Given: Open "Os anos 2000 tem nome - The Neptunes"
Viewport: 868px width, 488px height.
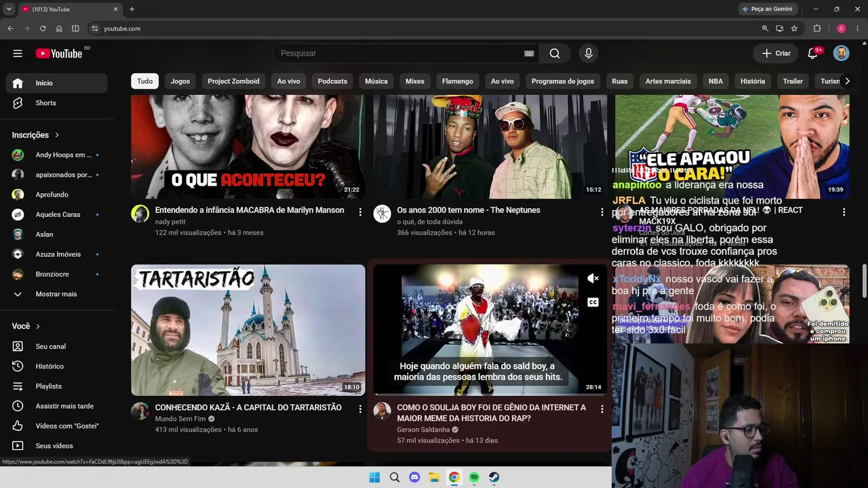Looking at the screenshot, I should point(469,210).
